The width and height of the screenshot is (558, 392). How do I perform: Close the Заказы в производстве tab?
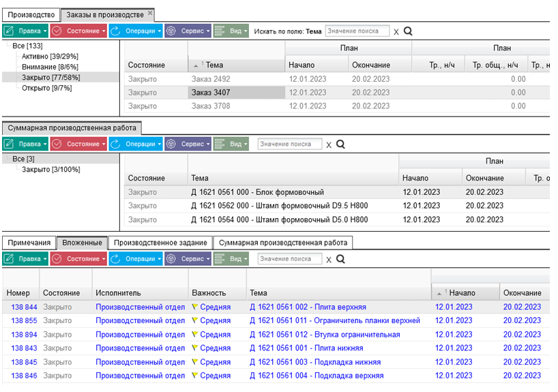pyautogui.click(x=150, y=13)
